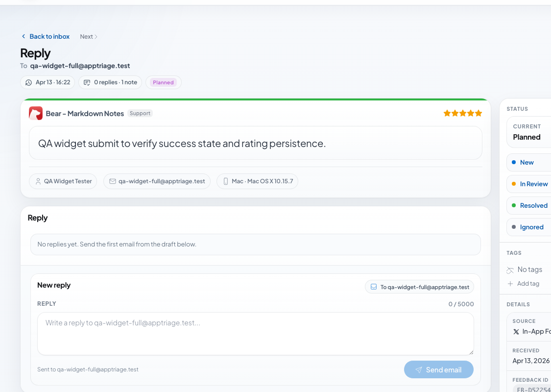Click the Support category tag
551x392 pixels.
pyautogui.click(x=140, y=113)
